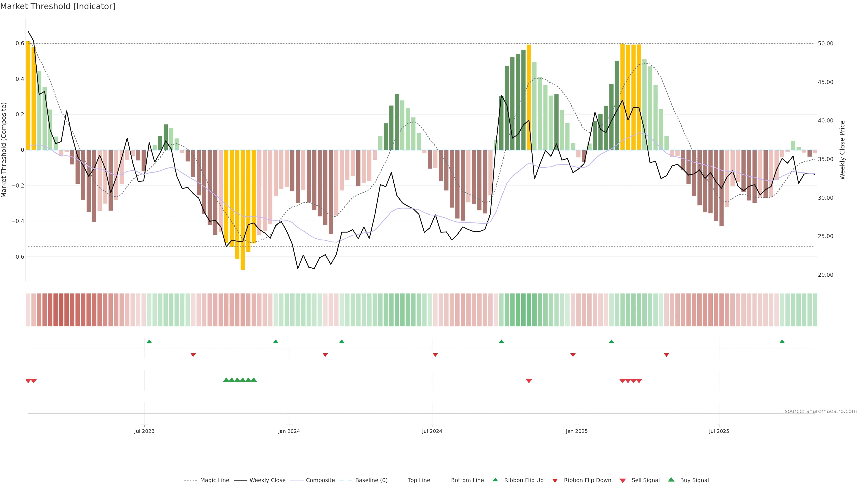Screen dimensions: 868x488
Task: Click the Ribbon Flip Down legend triangle icon
Action: pyautogui.click(x=555, y=480)
